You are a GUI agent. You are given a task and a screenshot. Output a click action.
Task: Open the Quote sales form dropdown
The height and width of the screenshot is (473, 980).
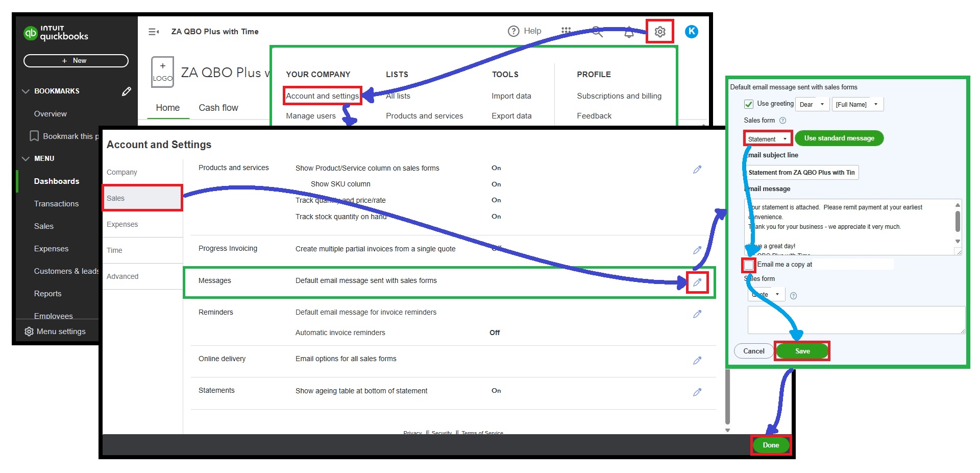(766, 294)
